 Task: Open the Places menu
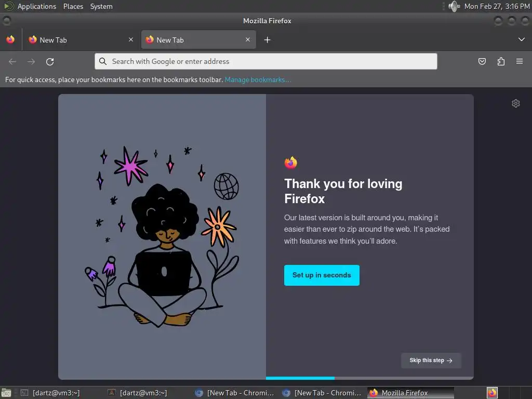click(73, 6)
